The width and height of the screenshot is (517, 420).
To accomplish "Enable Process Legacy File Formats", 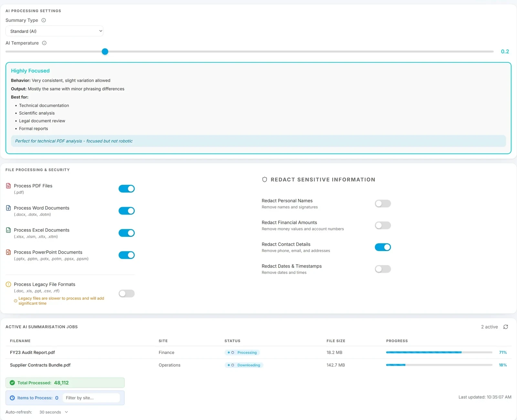I will click(x=127, y=294).
